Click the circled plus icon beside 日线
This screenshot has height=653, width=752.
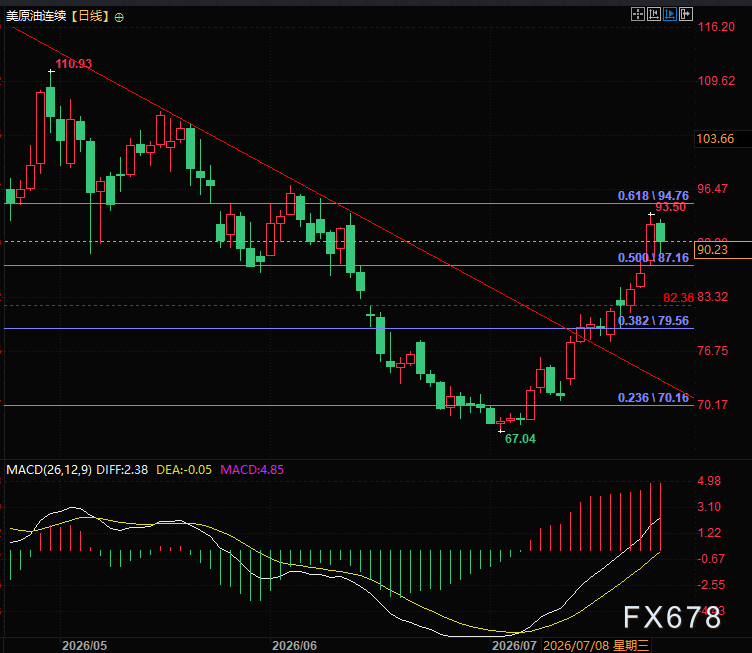119,18
